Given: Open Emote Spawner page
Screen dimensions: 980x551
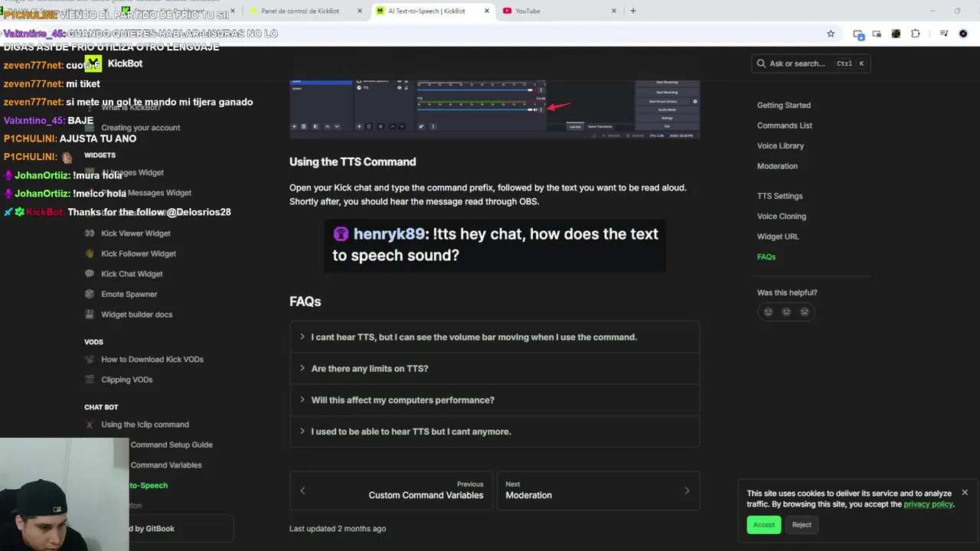Looking at the screenshot, I should point(129,294).
